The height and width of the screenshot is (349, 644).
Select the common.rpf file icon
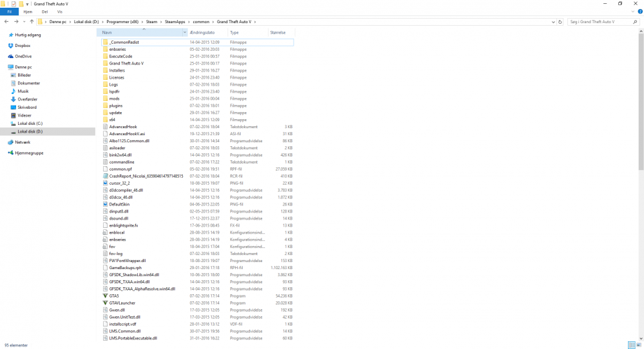point(105,169)
